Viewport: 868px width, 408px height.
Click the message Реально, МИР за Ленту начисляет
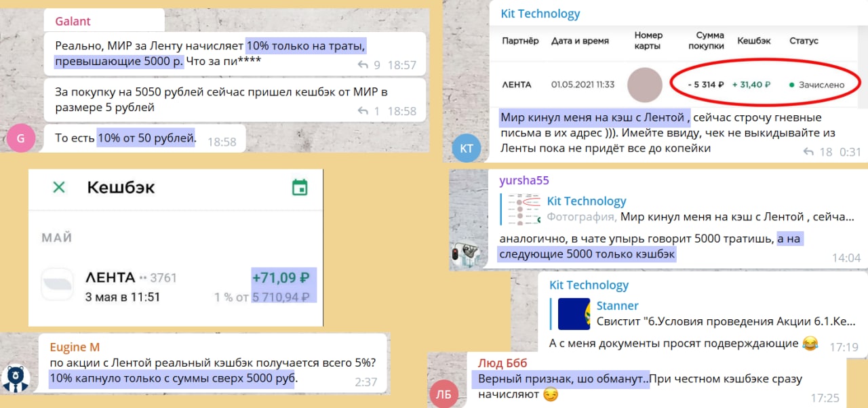(x=235, y=53)
